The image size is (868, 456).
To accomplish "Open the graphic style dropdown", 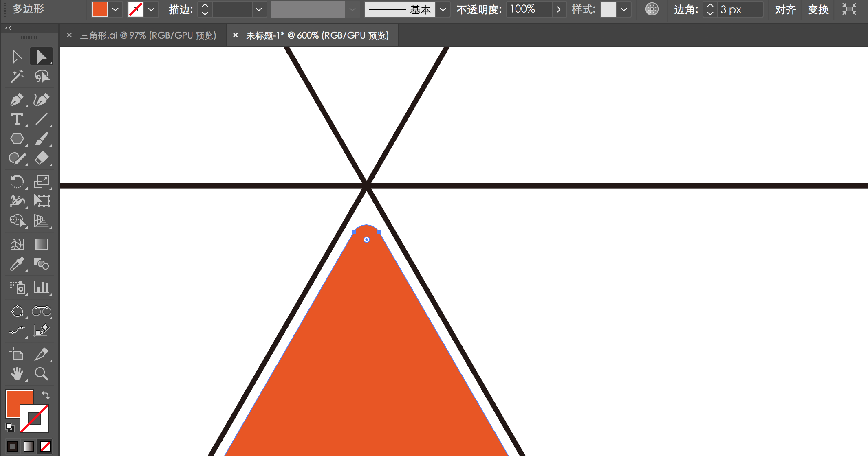I will point(624,9).
